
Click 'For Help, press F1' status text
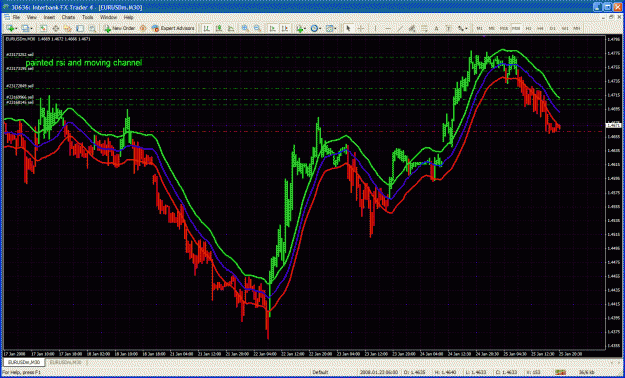[21, 372]
